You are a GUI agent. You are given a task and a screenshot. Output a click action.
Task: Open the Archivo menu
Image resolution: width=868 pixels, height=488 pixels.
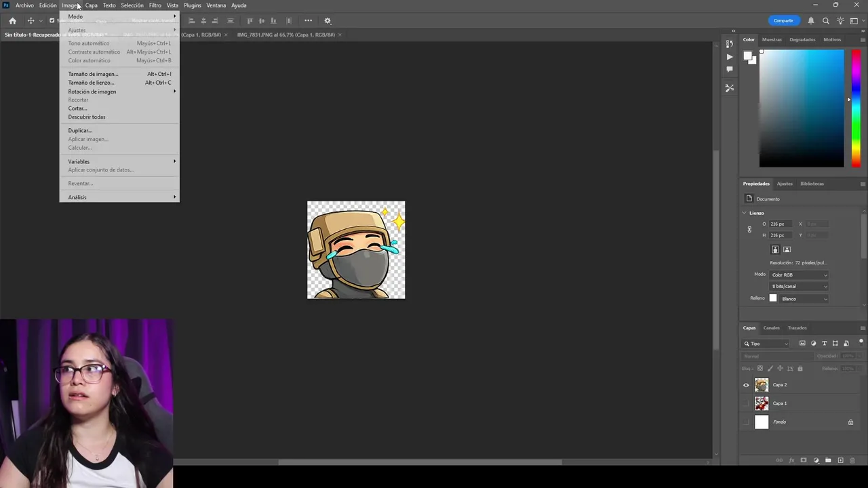coord(24,5)
